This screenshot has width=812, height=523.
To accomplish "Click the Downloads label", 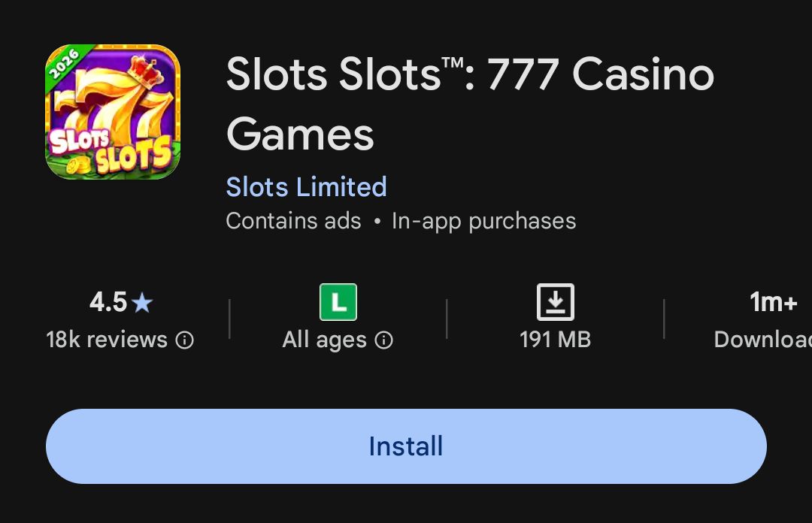I will [762, 340].
